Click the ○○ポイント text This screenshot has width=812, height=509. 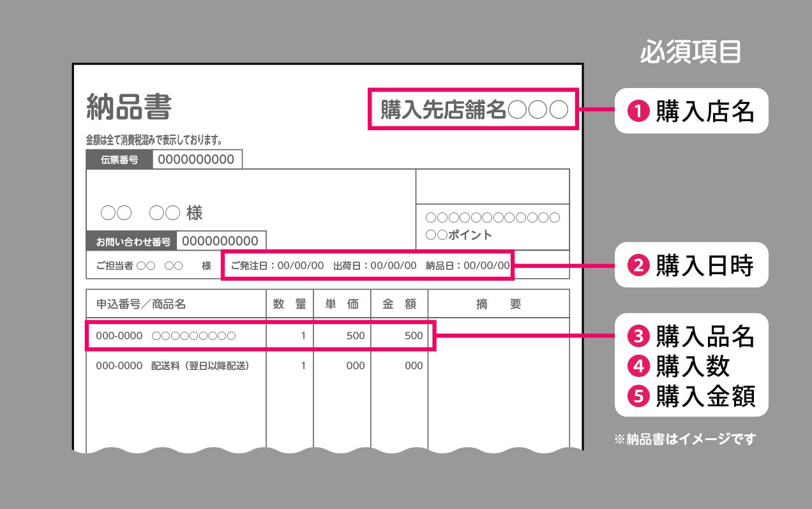pos(458,235)
